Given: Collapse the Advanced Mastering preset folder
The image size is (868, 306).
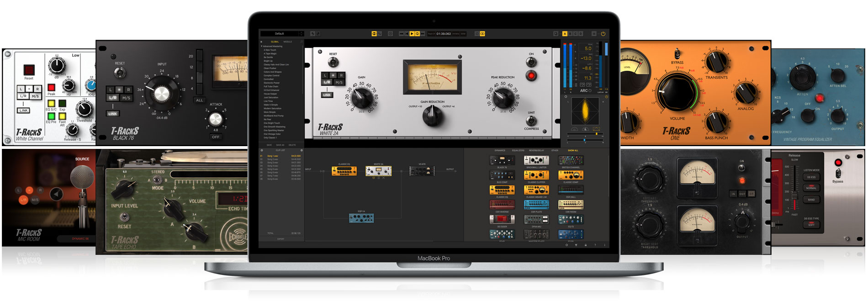Looking at the screenshot, I should click(x=262, y=46).
